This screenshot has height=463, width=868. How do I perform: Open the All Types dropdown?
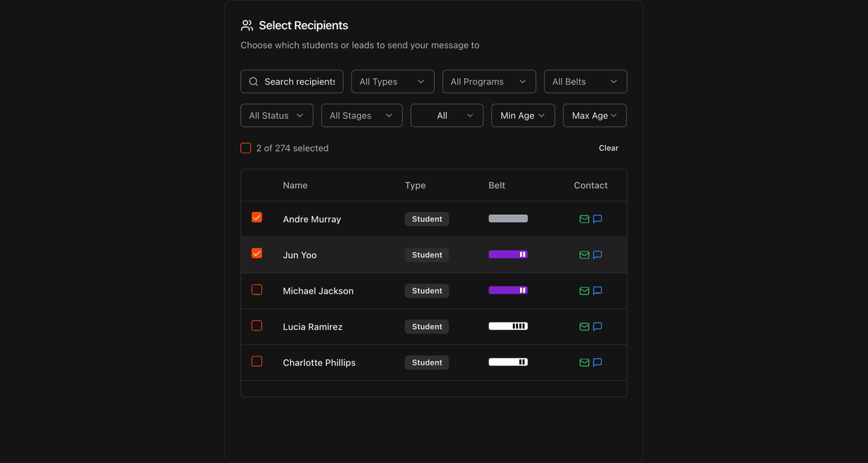tap(393, 82)
